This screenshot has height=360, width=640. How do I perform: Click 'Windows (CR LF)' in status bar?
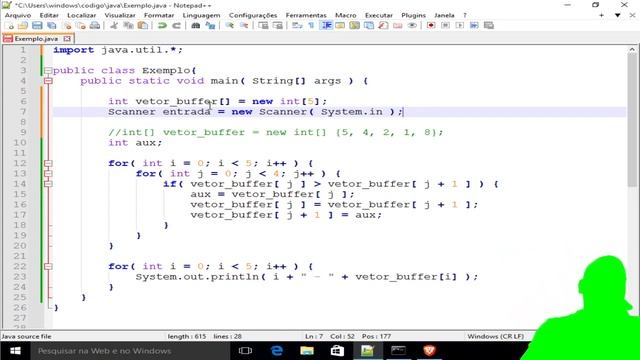click(x=496, y=336)
